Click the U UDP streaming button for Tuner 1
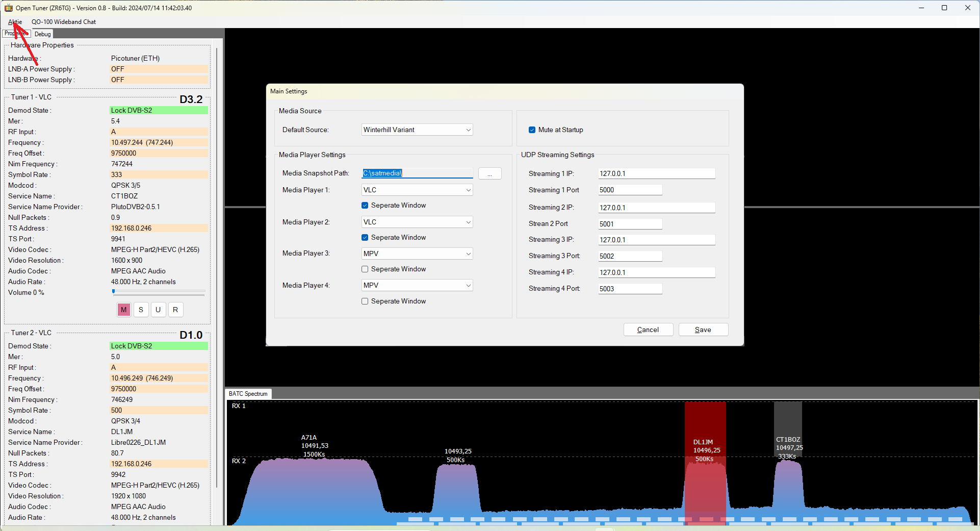The width and height of the screenshot is (980, 531). click(x=158, y=310)
